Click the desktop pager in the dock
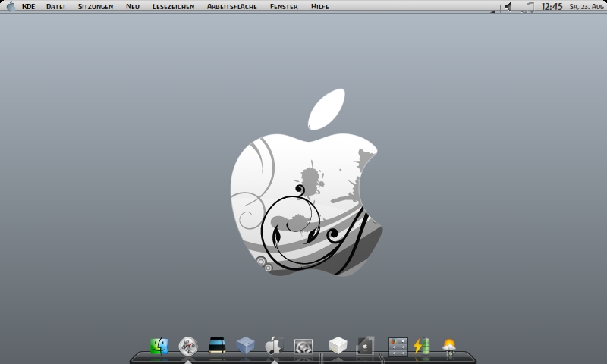607x364 pixels. coord(398,347)
